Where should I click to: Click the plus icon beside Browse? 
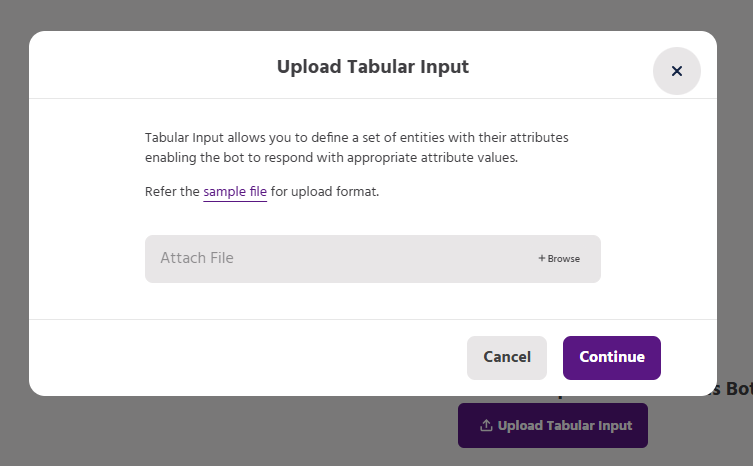coord(542,258)
